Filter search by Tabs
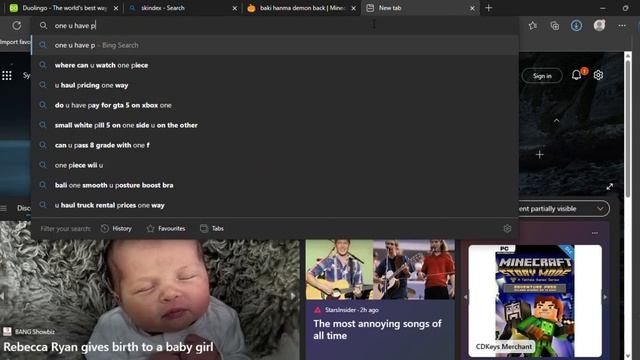The height and width of the screenshot is (360, 640). point(212,229)
